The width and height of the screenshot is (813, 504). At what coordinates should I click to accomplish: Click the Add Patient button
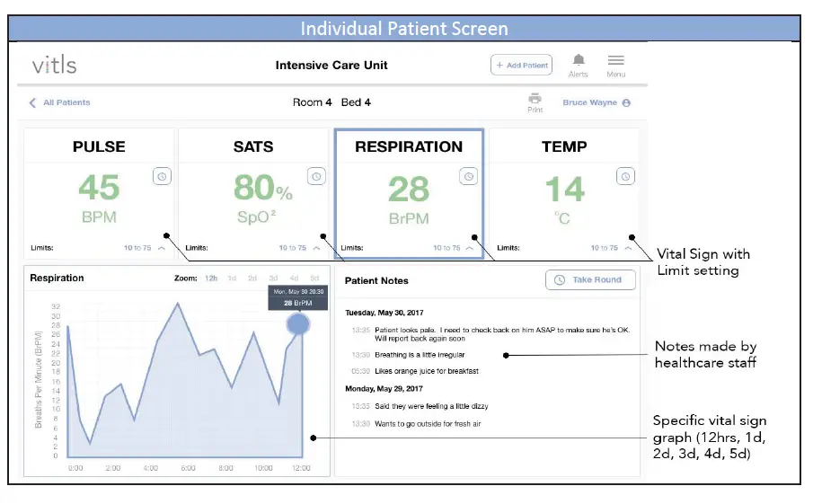521,66
